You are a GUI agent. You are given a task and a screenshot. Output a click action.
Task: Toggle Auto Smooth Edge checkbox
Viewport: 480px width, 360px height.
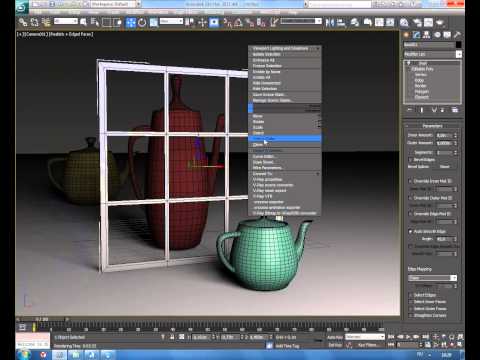pyautogui.click(x=411, y=231)
